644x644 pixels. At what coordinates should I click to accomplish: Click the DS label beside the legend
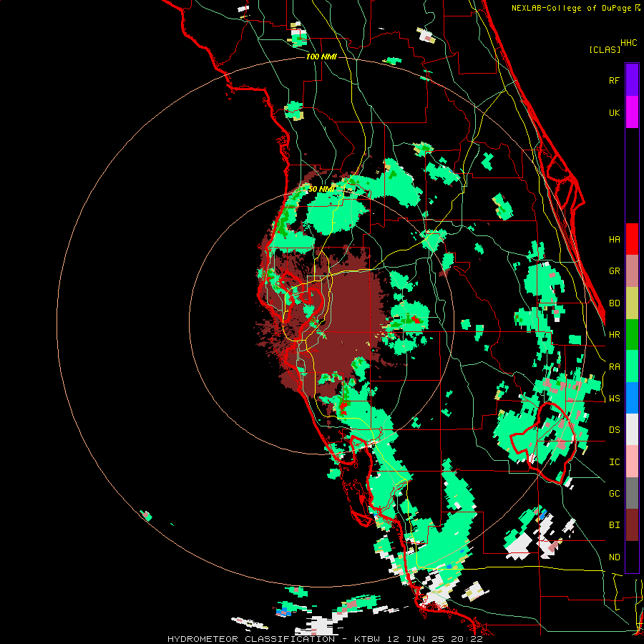point(614,430)
